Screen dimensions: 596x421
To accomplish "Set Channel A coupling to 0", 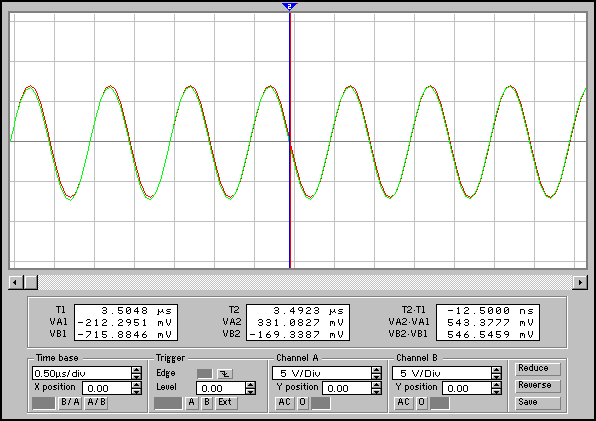I will tap(303, 402).
